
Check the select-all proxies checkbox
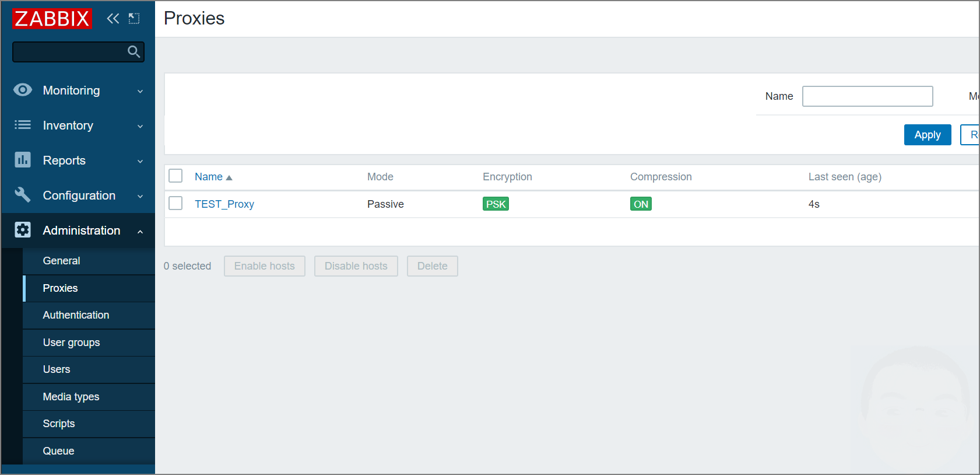(175, 176)
